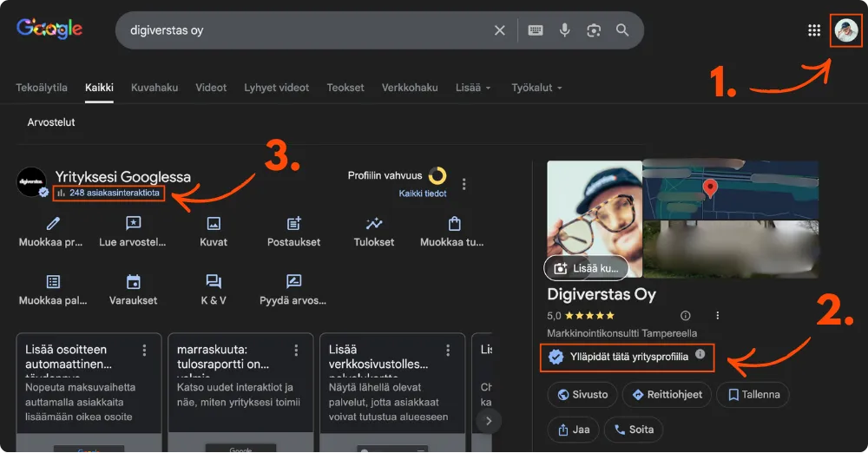Switch to the Videot tab
This screenshot has height=453, width=868.
click(x=211, y=88)
